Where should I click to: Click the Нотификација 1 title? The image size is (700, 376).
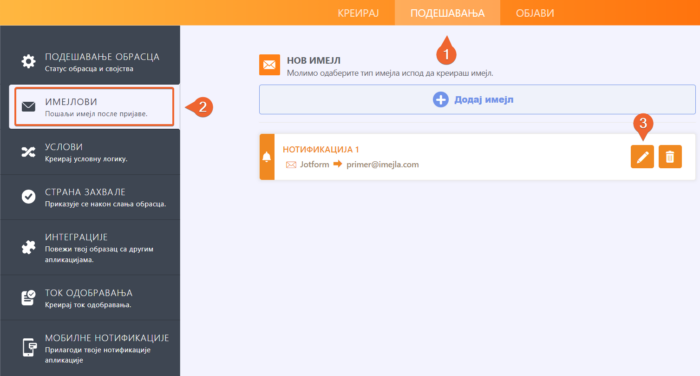[x=321, y=150]
